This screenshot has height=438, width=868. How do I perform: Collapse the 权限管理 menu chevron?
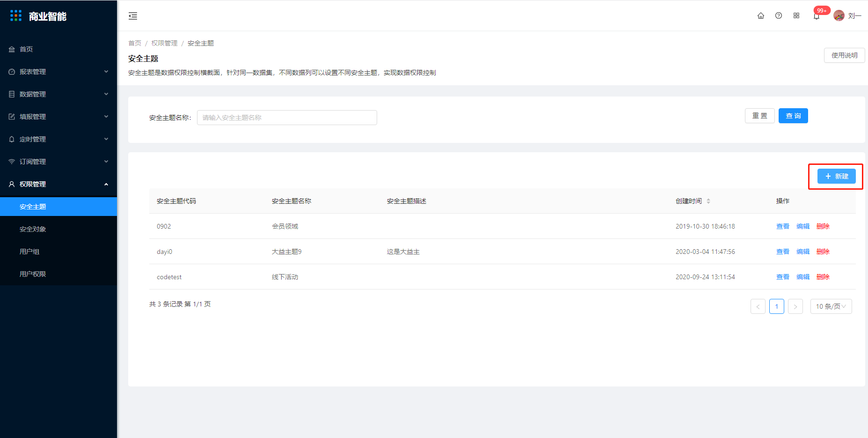(x=106, y=184)
